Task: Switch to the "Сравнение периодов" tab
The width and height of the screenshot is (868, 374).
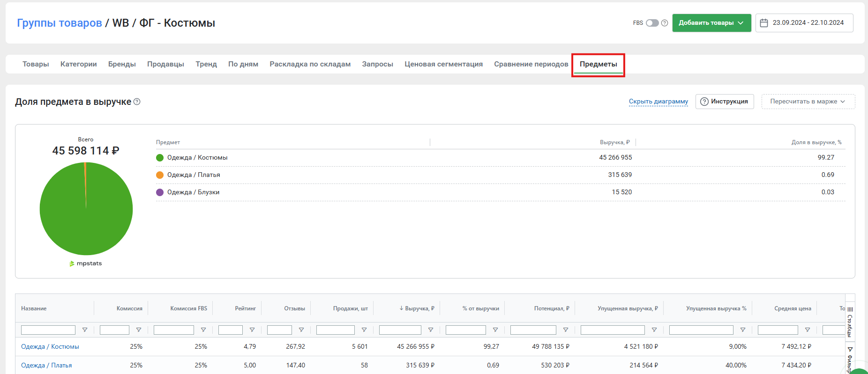Action: click(531, 64)
